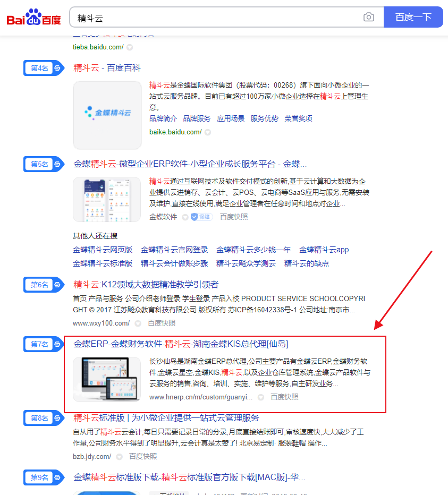Open 品牌服务 sublink
Screen dimensions: 448x495
[x=197, y=118]
